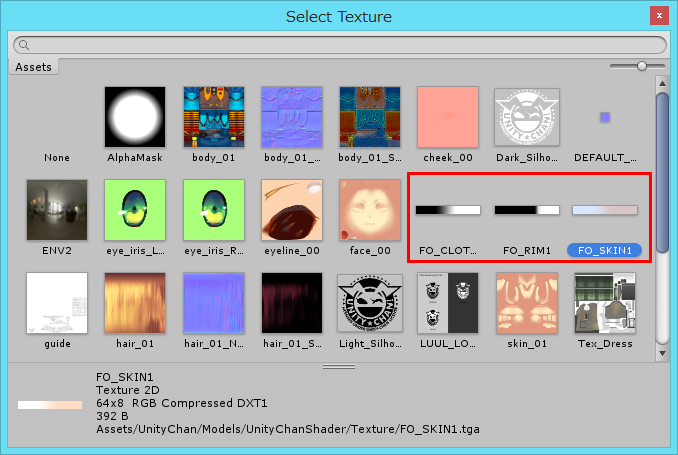Screen dimensions: 678x455
Task: Choose the cheek_00 pink texture
Action: pyautogui.click(x=448, y=117)
